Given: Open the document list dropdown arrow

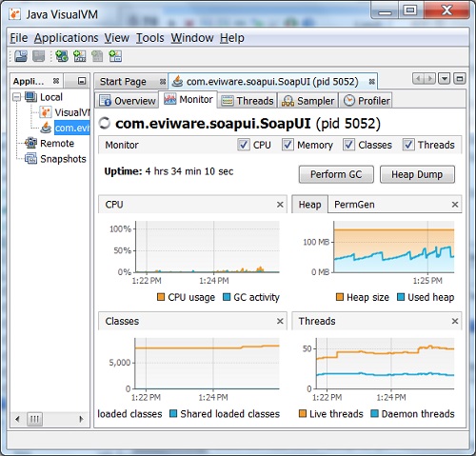Looking at the screenshot, I should point(445,78).
